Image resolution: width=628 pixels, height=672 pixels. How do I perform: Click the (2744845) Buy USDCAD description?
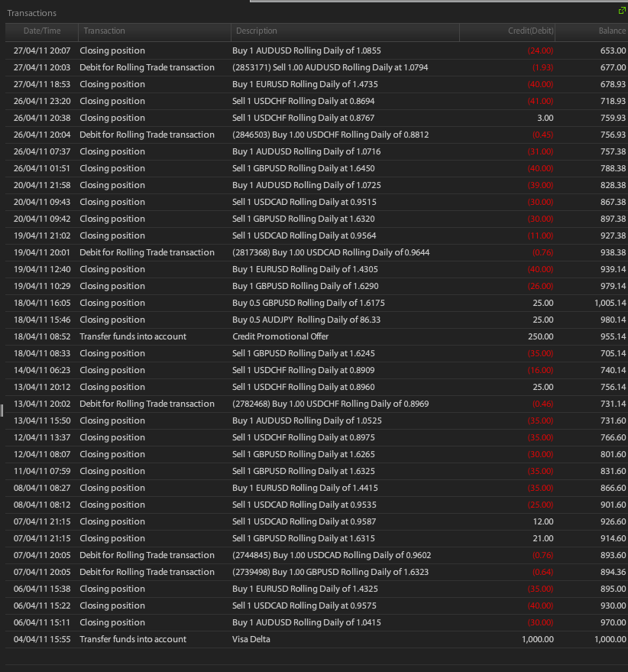(x=332, y=555)
